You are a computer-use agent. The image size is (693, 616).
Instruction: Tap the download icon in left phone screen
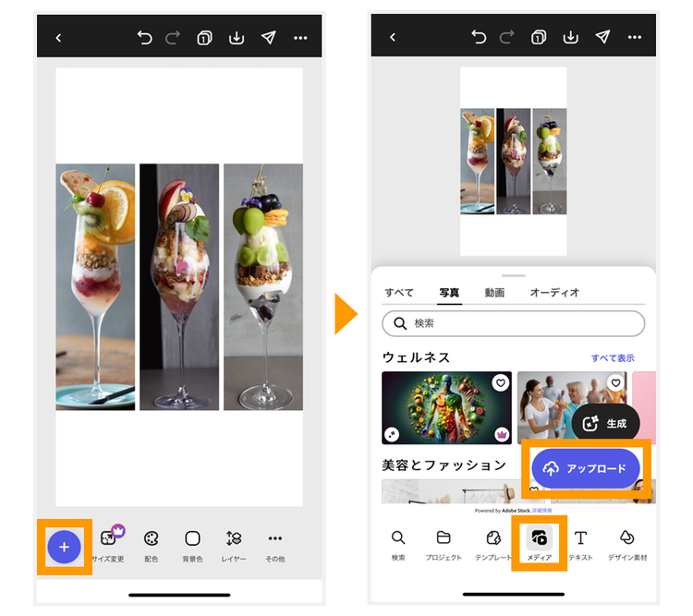pyautogui.click(x=237, y=38)
